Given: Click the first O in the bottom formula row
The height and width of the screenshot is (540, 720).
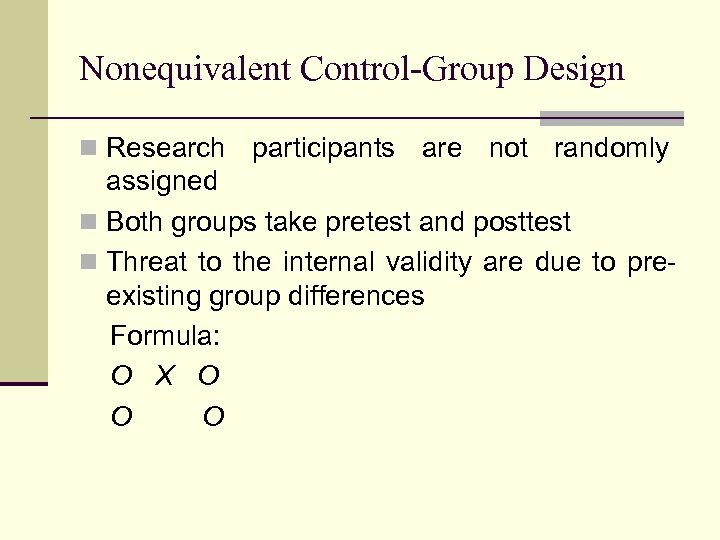Looking at the screenshot, I should tap(122, 416).
